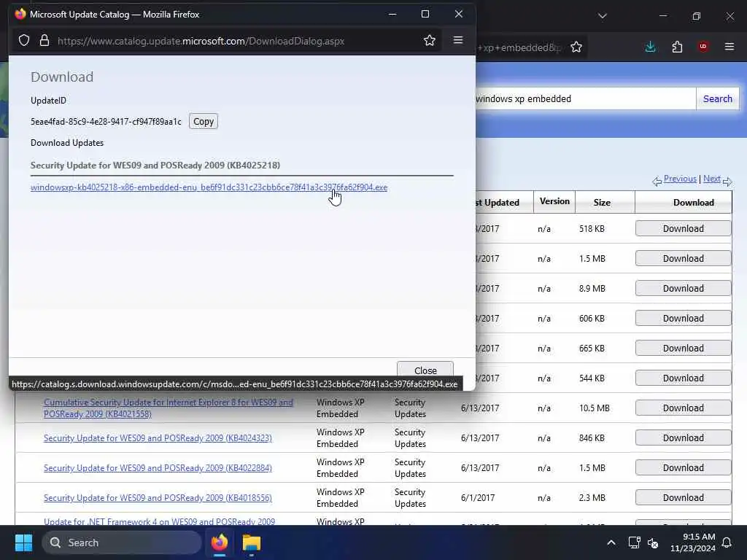The image size is (747, 560).
Task: Click the Next arrow icon in catalog
Action: (727, 181)
